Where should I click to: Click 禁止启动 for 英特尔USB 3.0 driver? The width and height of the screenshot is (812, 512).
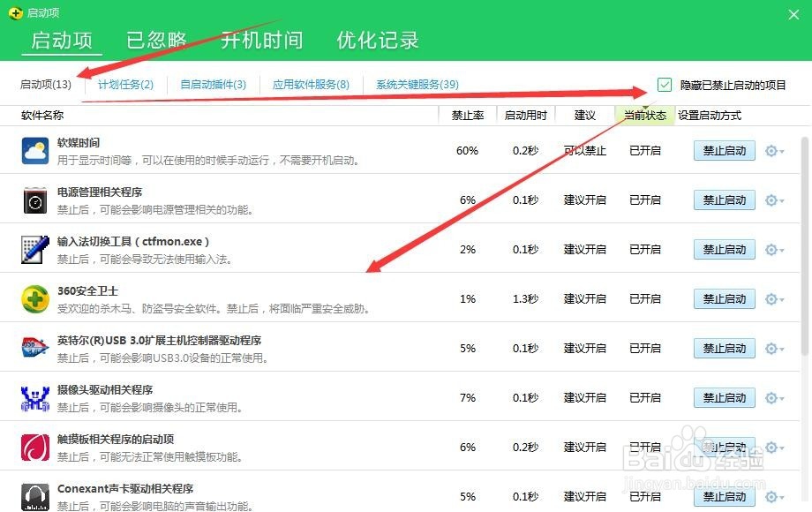click(724, 349)
